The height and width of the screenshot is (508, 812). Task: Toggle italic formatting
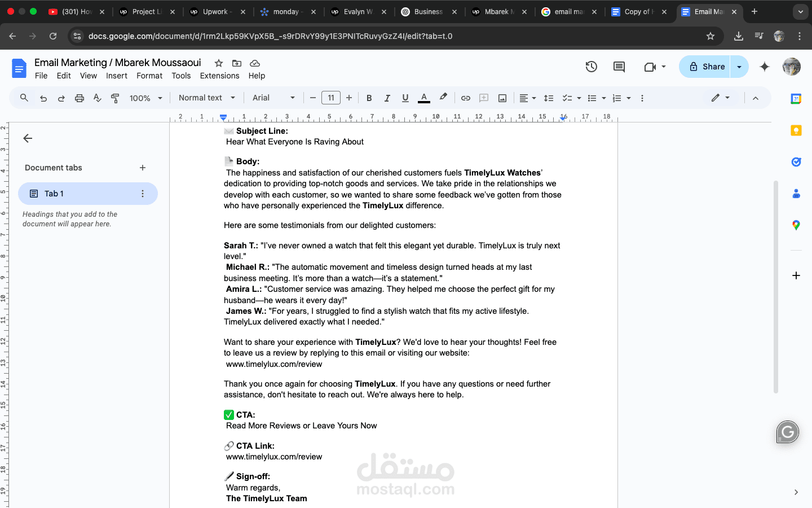(x=387, y=98)
